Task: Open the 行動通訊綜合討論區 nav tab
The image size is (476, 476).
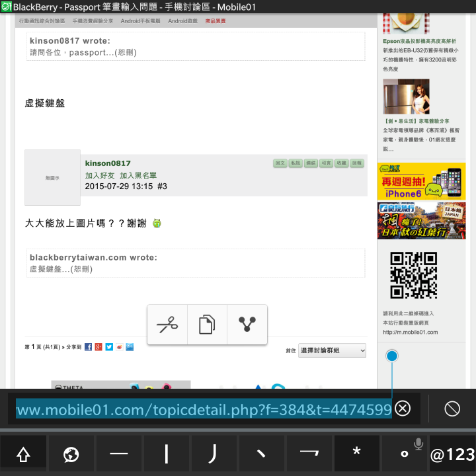Action: coord(42,21)
